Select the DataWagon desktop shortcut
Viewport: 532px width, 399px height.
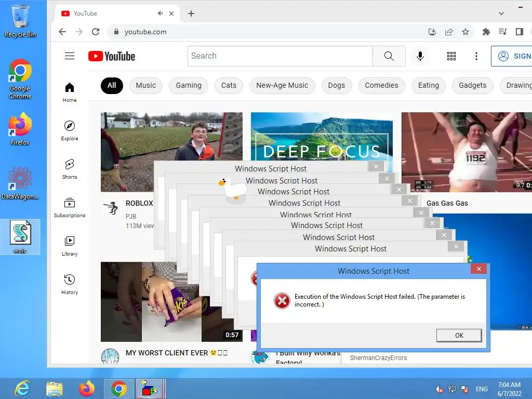click(20, 182)
